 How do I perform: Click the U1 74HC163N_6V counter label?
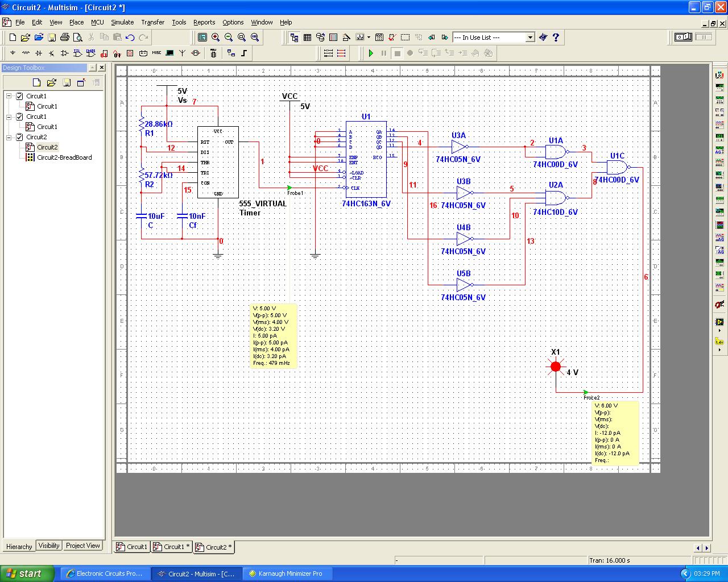click(x=366, y=203)
